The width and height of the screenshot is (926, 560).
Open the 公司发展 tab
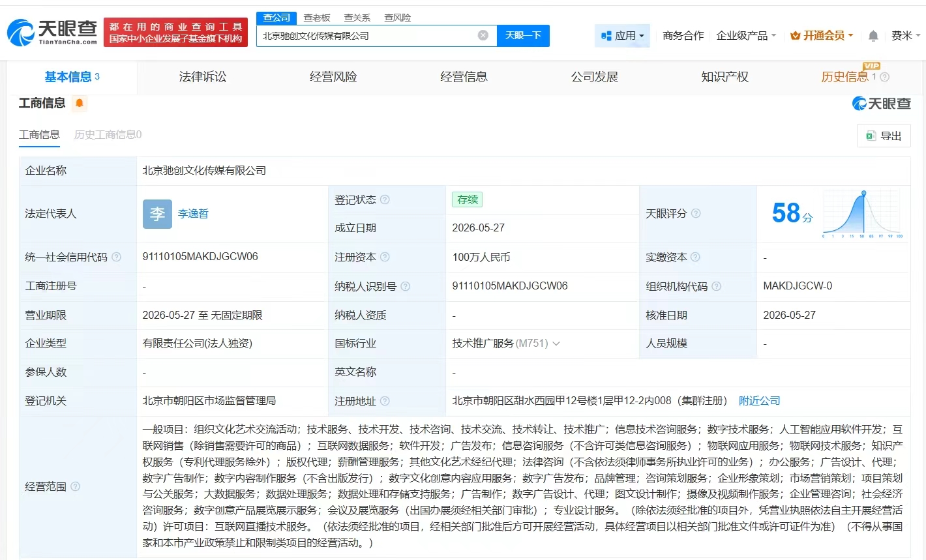[594, 77]
